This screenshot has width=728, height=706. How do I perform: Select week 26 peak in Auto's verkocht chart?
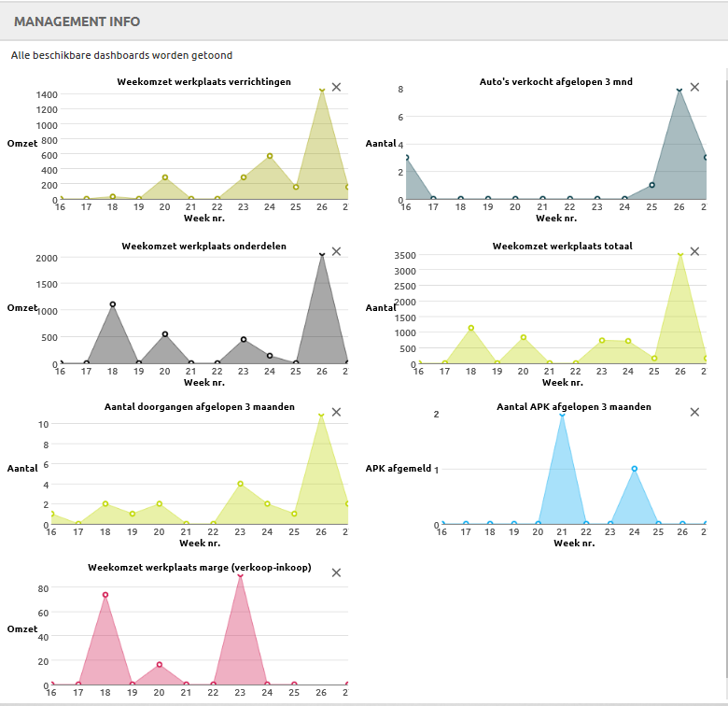pos(679,91)
